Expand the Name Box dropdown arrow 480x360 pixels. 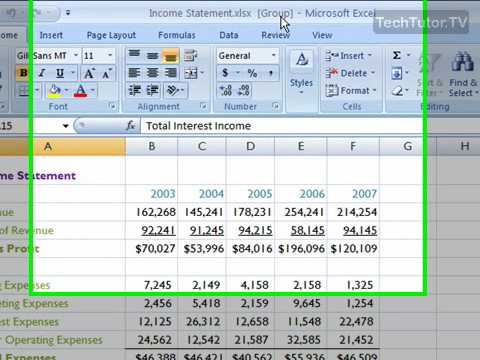pos(65,126)
